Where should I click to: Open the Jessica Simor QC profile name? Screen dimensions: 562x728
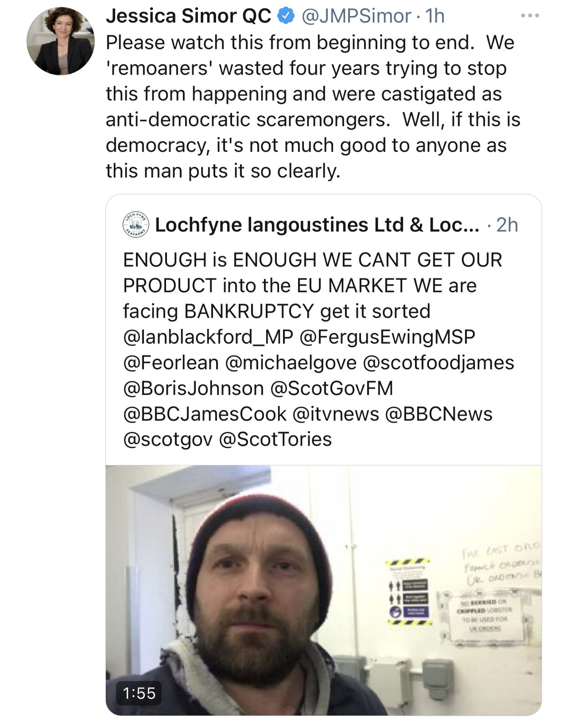pyautogui.click(x=188, y=16)
